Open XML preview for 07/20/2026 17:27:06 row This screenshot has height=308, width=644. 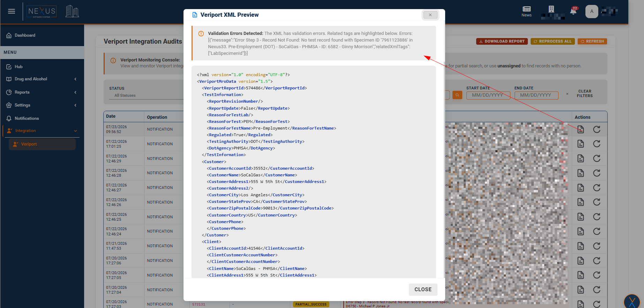pyautogui.click(x=581, y=261)
